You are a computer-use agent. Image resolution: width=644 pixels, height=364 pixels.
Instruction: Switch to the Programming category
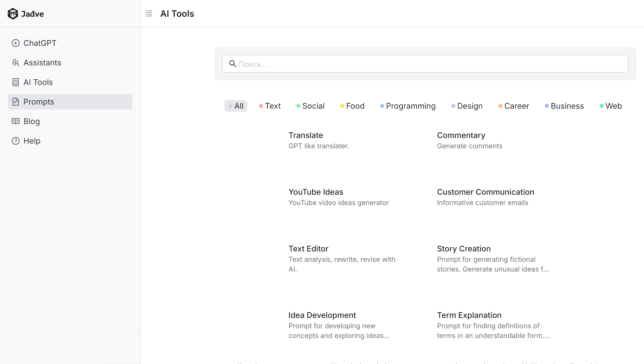click(408, 106)
